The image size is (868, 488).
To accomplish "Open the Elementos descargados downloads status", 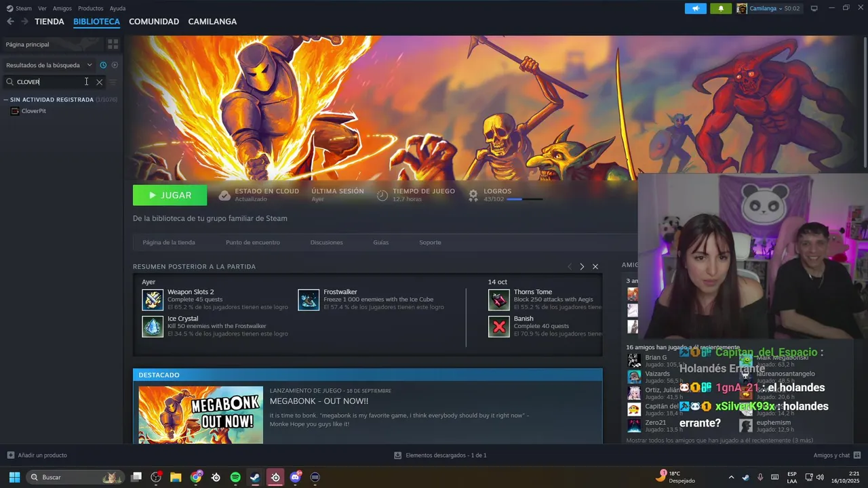I will pyautogui.click(x=440, y=455).
